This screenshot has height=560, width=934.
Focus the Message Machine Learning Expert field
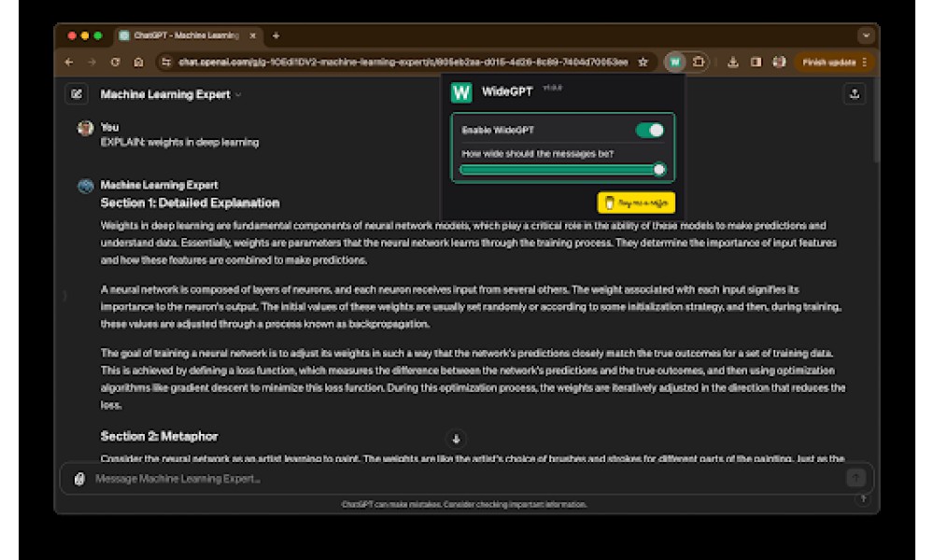point(467,479)
